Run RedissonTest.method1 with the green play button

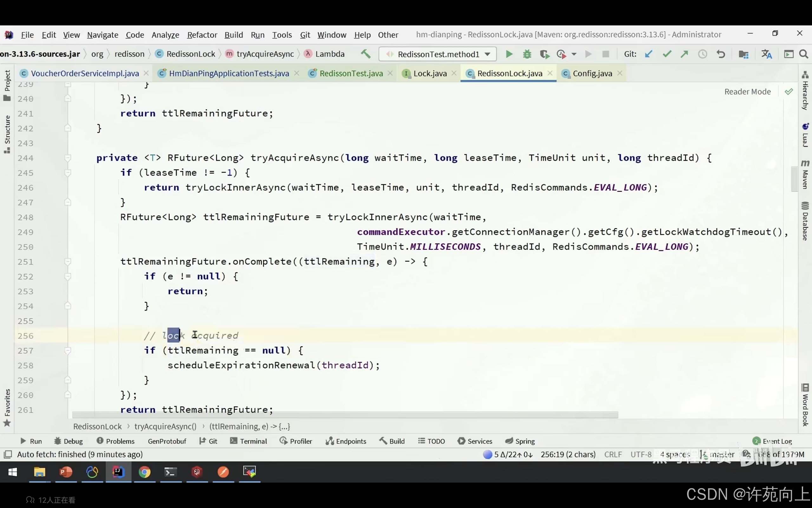(509, 54)
